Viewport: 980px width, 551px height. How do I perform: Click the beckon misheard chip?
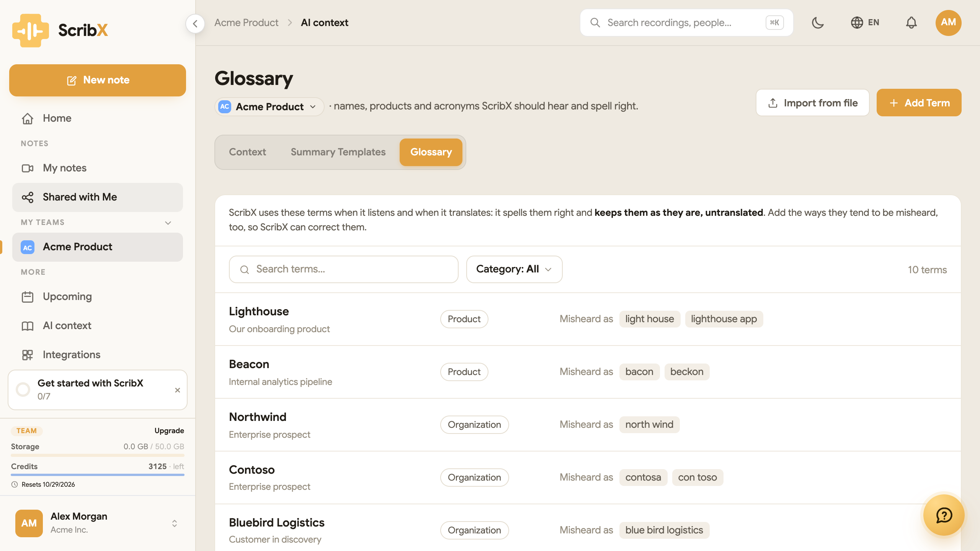pos(687,372)
